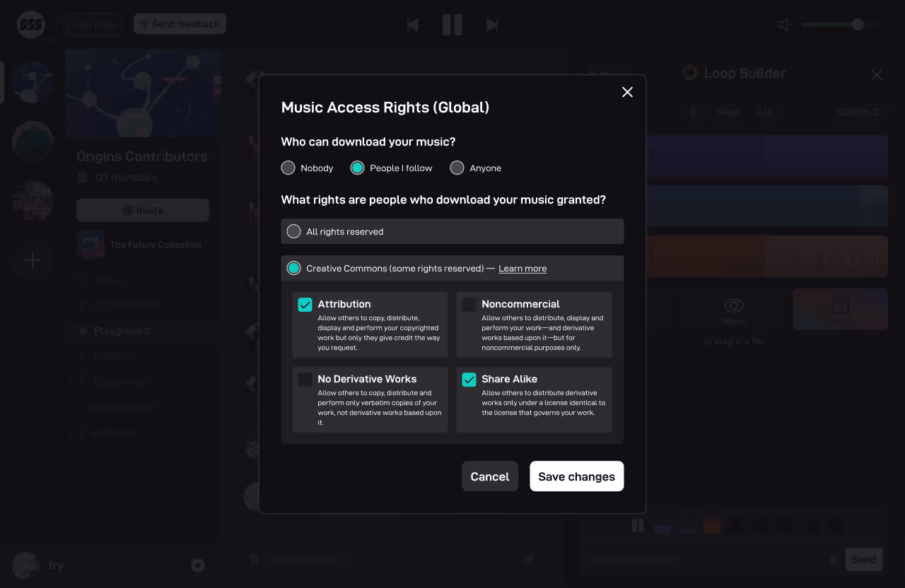Viewport: 905px width, 588px height.
Task: Open the Creative Commons Learn more link
Action: tap(522, 269)
